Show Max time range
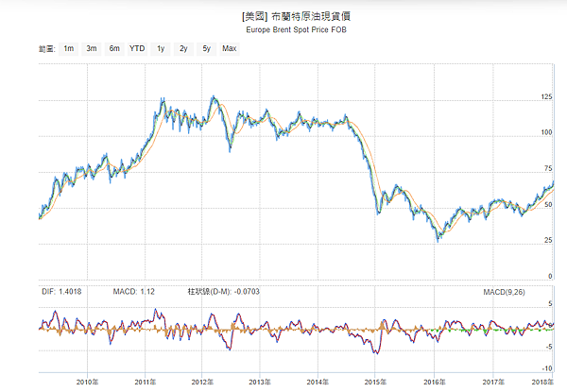Screen dimensions: 567x392 tap(229, 47)
